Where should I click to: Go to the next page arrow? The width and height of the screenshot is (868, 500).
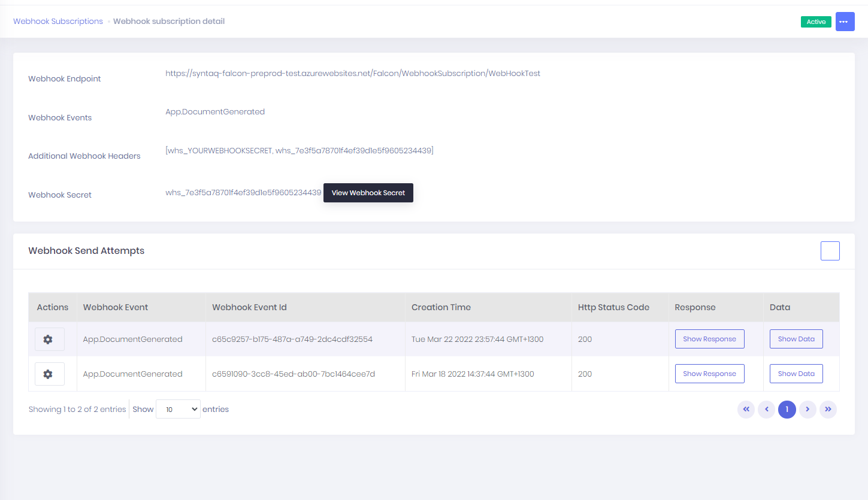(807, 410)
